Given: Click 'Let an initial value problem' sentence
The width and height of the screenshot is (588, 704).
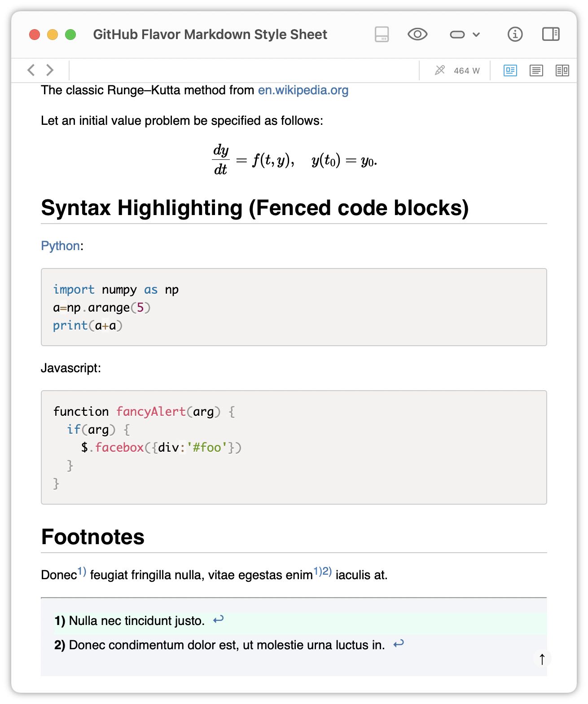Looking at the screenshot, I should 182,121.
